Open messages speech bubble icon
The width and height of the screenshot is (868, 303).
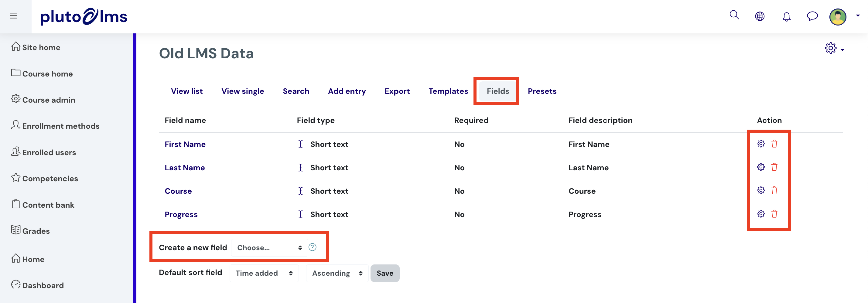point(812,16)
